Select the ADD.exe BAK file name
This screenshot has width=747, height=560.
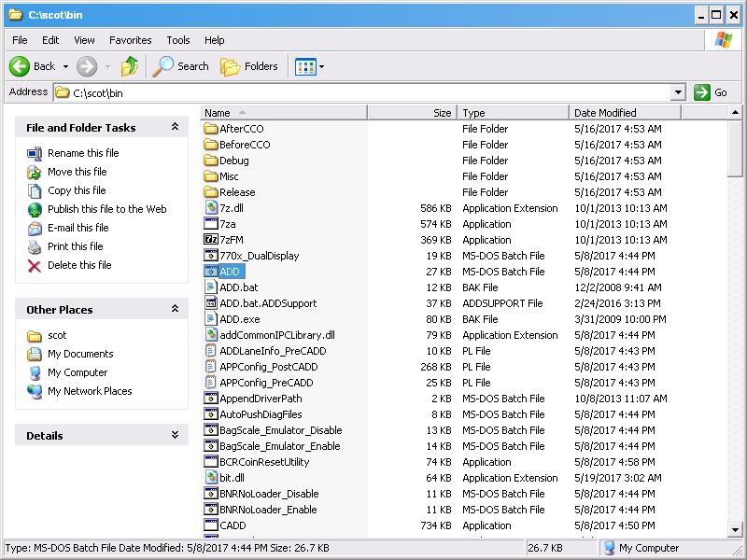tap(240, 319)
